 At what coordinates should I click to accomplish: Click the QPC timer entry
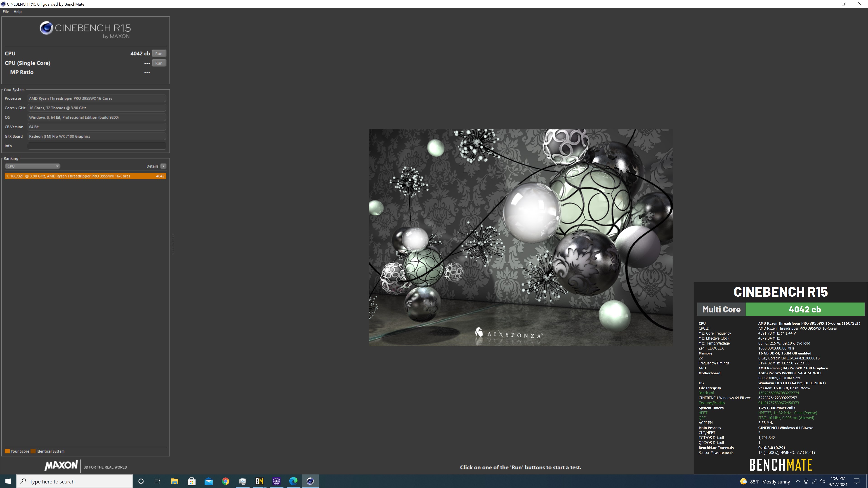pyautogui.click(x=702, y=418)
